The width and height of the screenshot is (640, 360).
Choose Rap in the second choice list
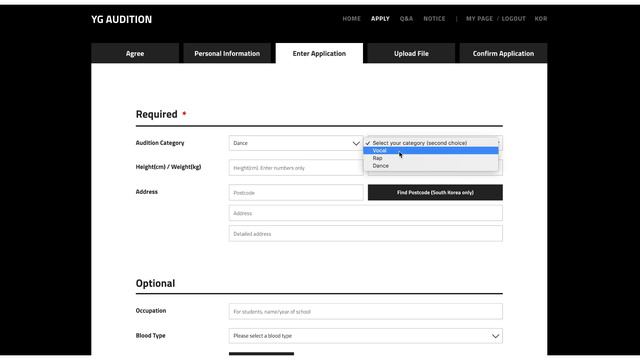click(431, 158)
